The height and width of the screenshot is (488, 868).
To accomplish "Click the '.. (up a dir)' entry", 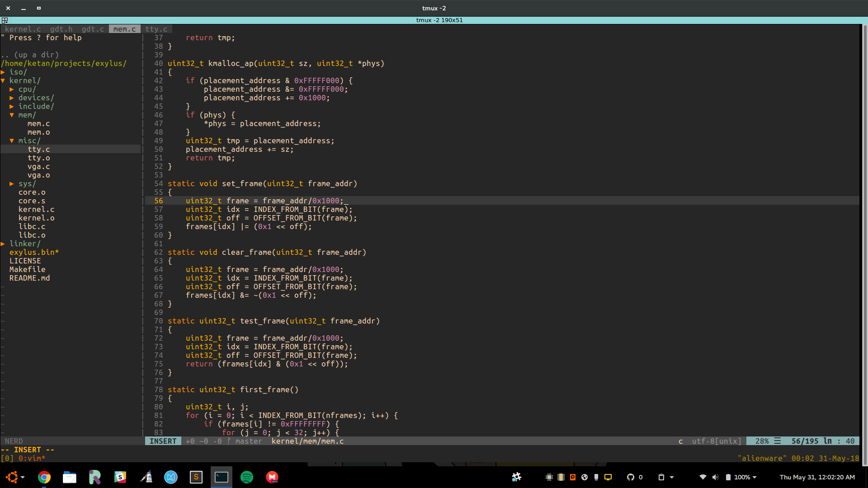I will (x=30, y=55).
